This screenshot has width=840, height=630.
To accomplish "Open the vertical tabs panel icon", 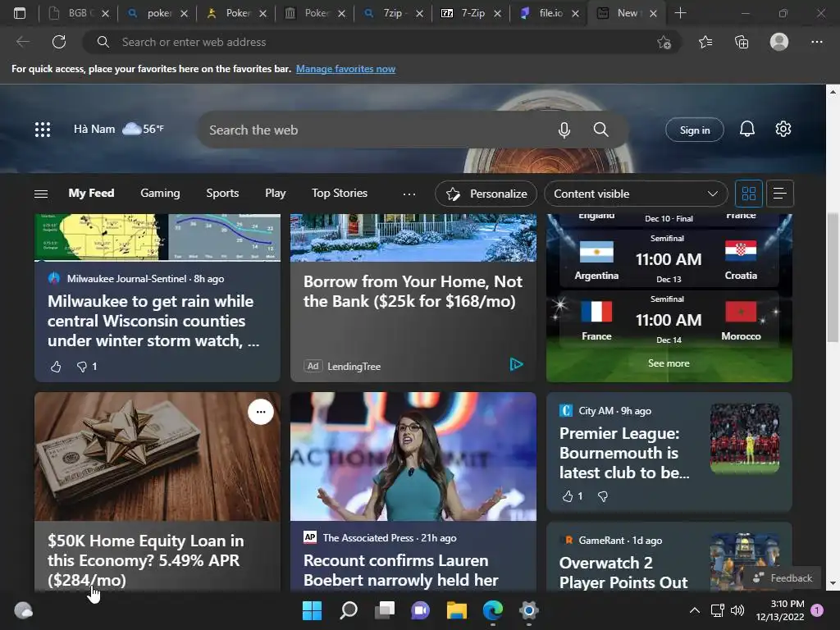I will tap(20, 13).
